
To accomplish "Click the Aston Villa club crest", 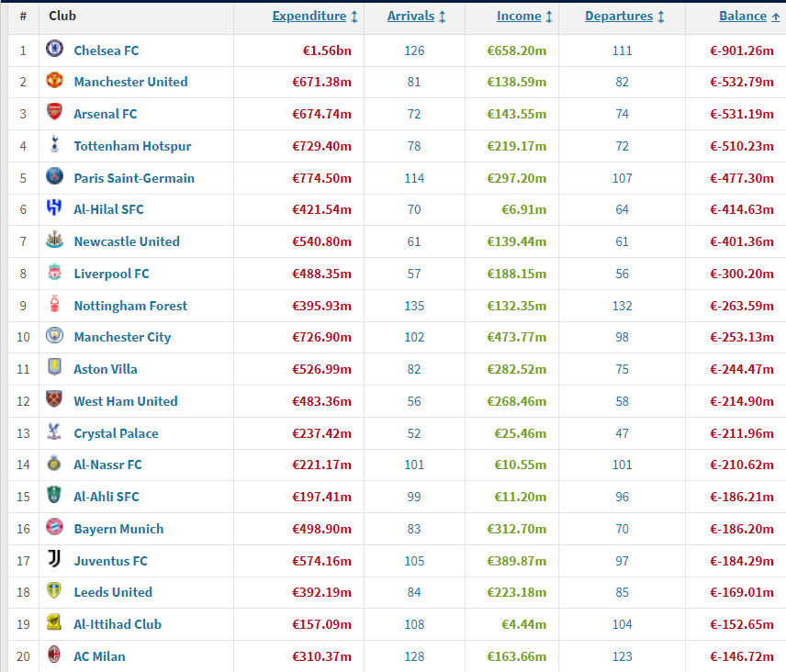I will (x=54, y=367).
